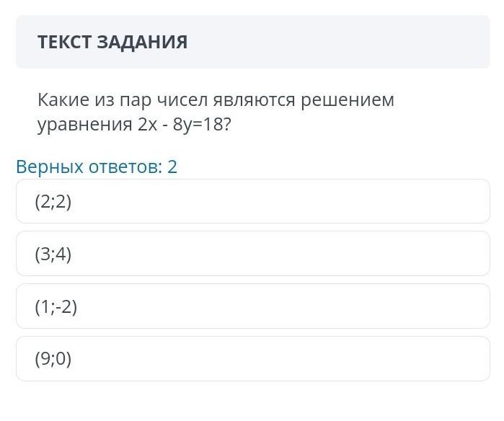Screen dimensions: 504x421
Task: Click the text label (3;4)
Action: tap(53, 254)
